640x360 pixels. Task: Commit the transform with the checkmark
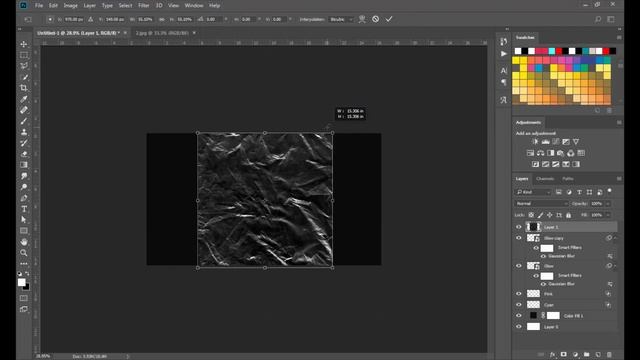(389, 19)
